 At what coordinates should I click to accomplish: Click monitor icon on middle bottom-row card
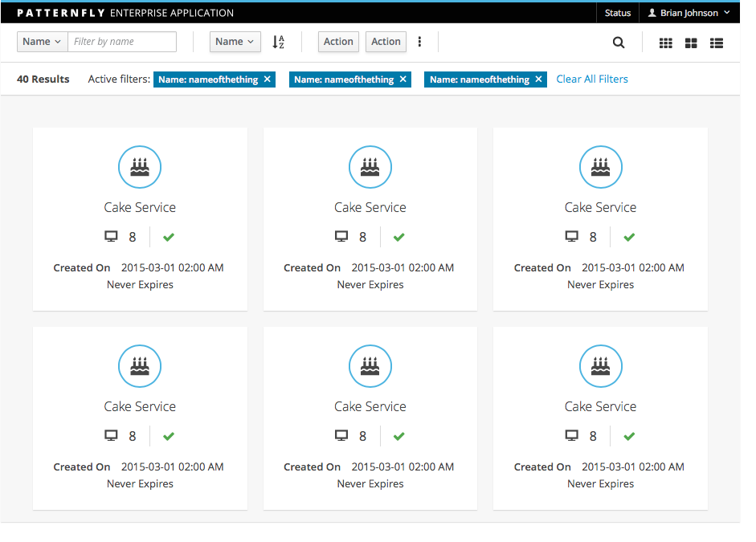341,435
